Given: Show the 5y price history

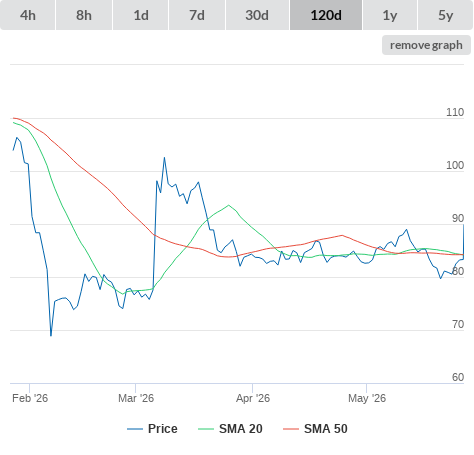Looking at the screenshot, I should tap(446, 15).
